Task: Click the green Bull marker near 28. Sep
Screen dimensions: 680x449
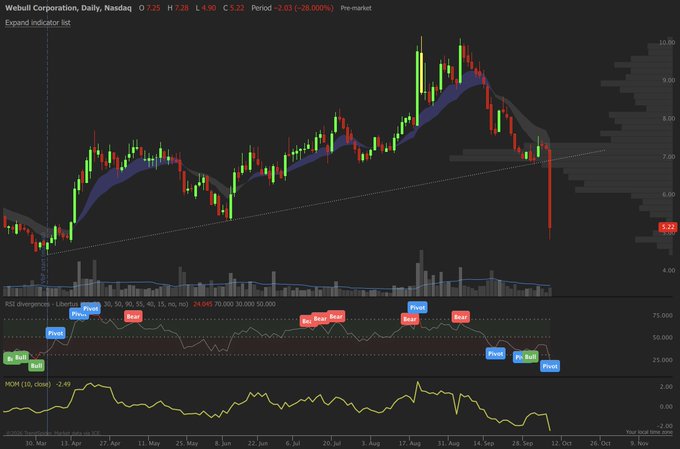Action: (530, 357)
